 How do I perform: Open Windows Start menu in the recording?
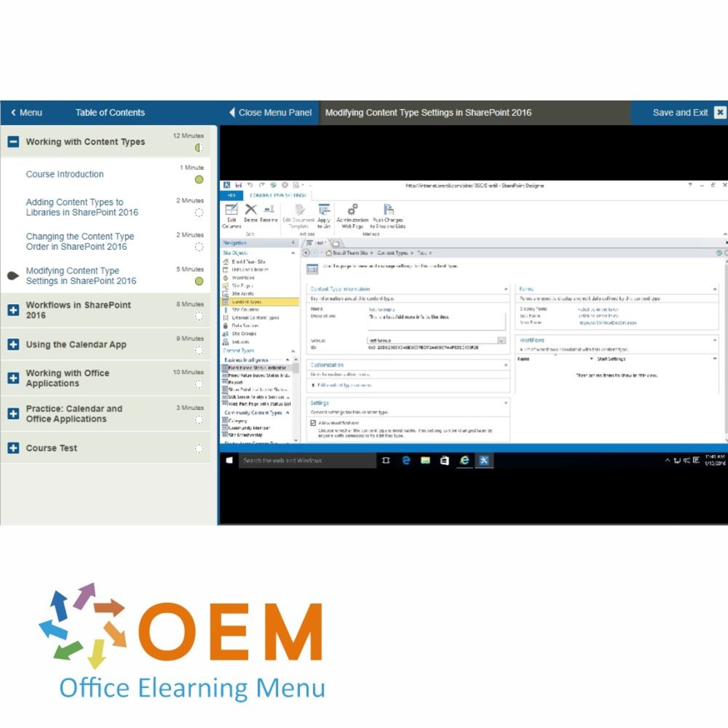point(229,460)
